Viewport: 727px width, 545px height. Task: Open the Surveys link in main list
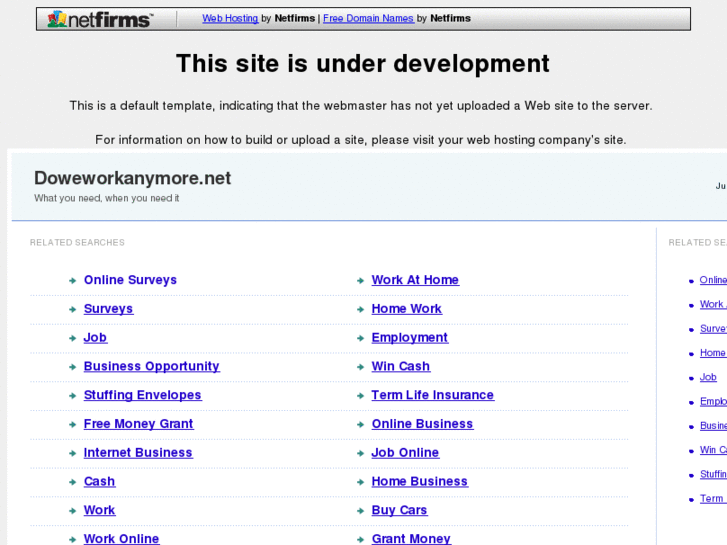click(108, 309)
